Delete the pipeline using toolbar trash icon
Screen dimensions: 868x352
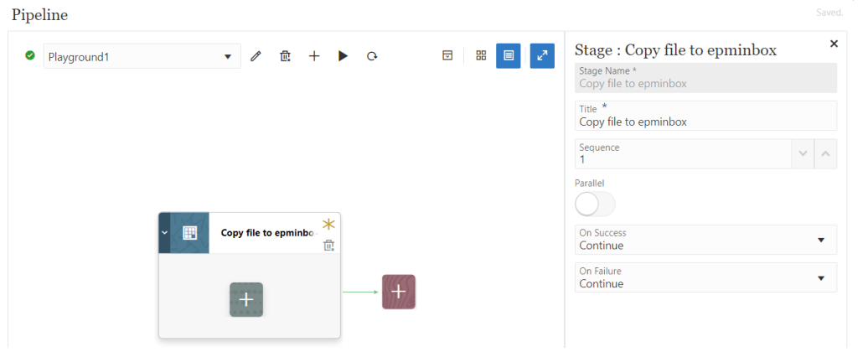[285, 56]
